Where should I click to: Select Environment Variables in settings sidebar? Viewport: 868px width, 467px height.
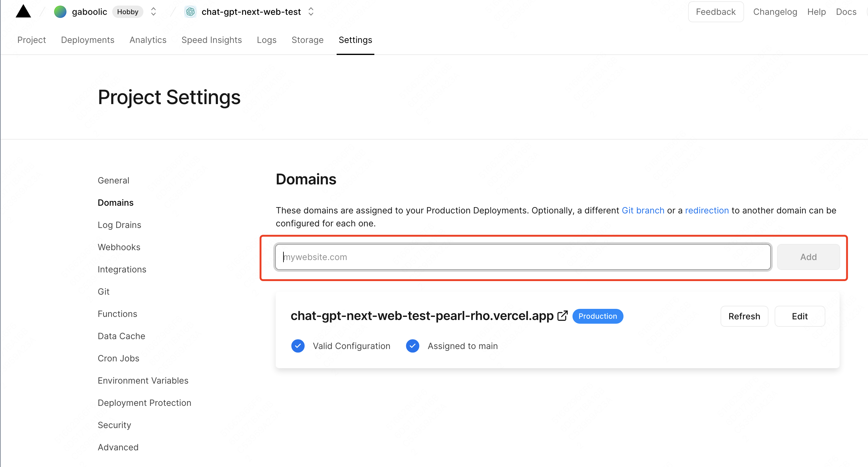click(x=143, y=381)
